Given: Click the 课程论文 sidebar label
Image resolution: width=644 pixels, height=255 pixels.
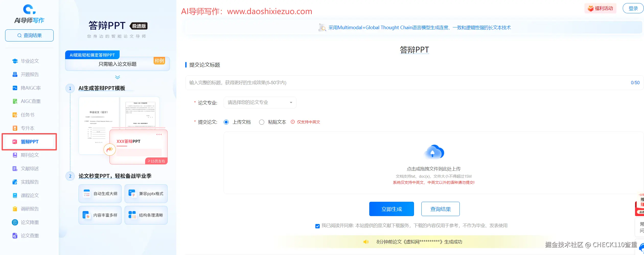Looking at the screenshot, I should (x=30, y=195).
